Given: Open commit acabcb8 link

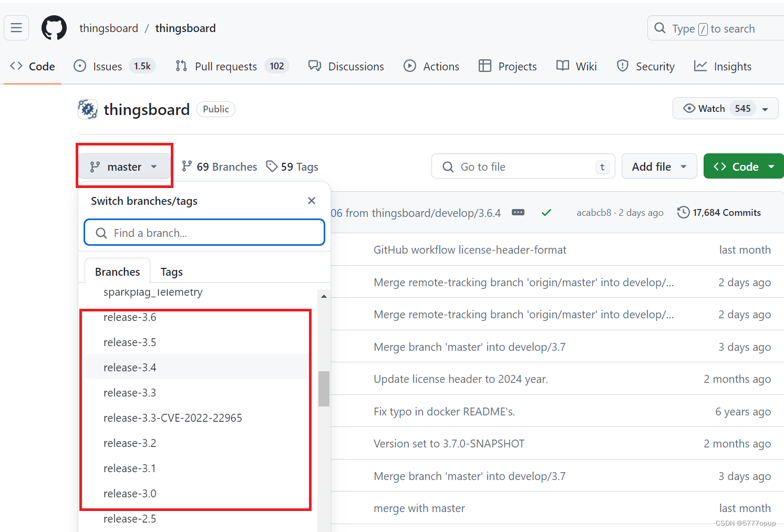Looking at the screenshot, I should (594, 213).
